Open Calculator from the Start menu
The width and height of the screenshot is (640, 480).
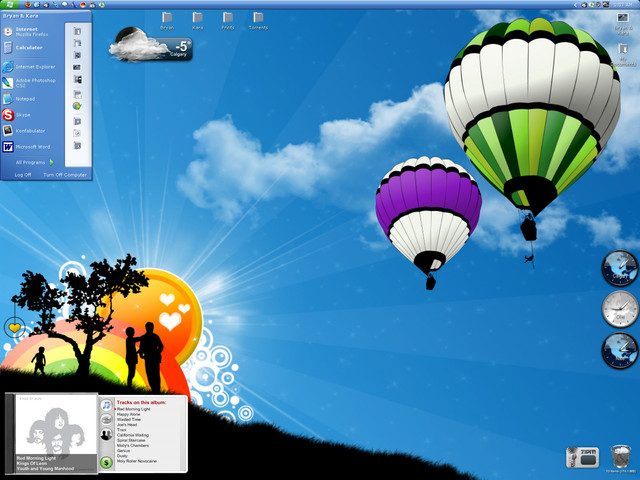coord(29,48)
